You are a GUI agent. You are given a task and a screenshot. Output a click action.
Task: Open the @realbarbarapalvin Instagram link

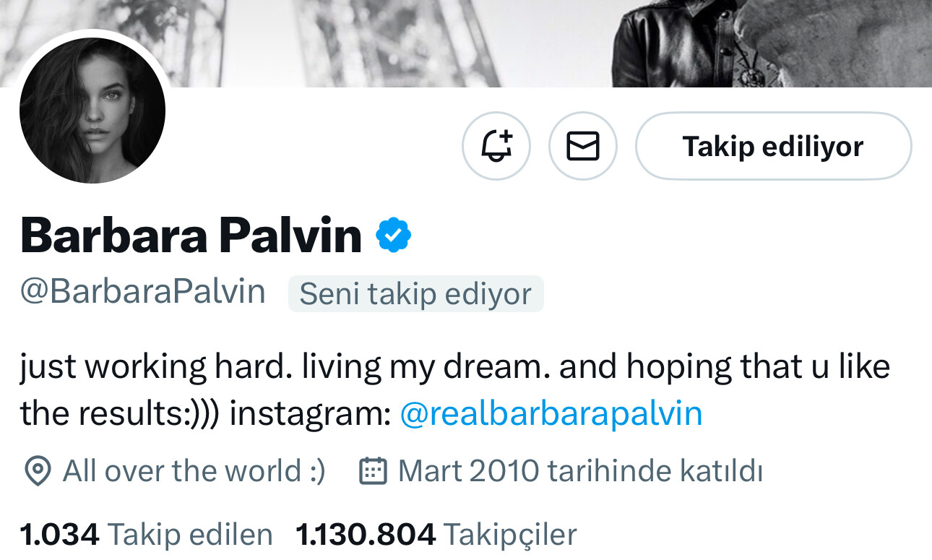[x=551, y=414]
